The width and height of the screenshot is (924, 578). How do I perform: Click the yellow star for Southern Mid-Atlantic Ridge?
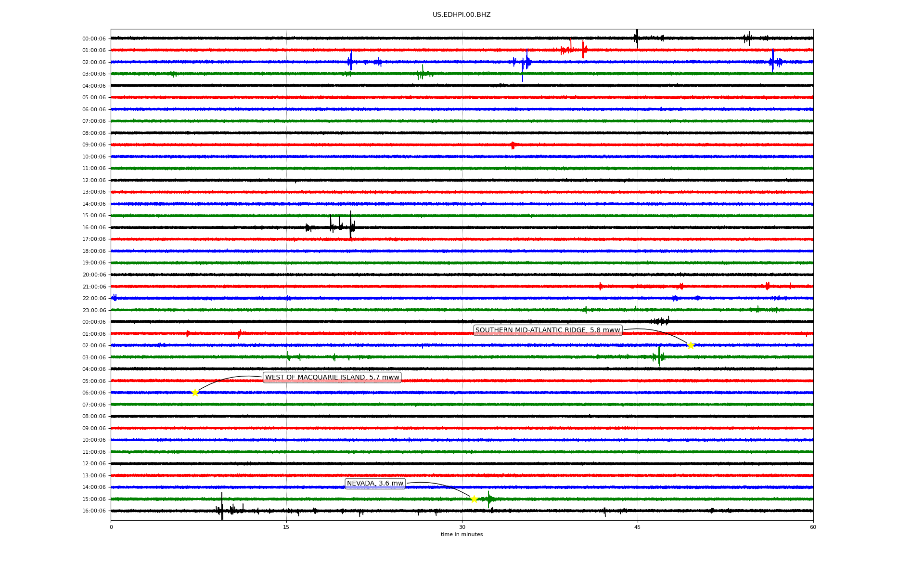(x=691, y=345)
